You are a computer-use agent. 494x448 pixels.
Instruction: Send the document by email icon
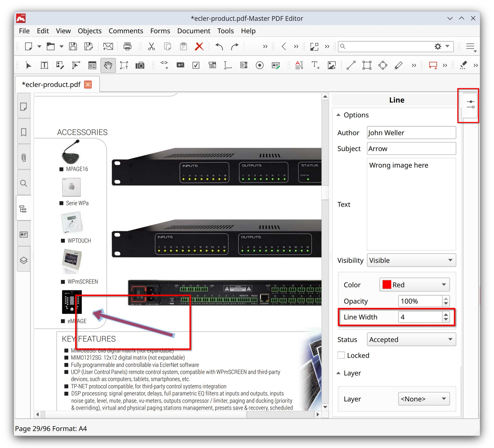click(x=108, y=46)
